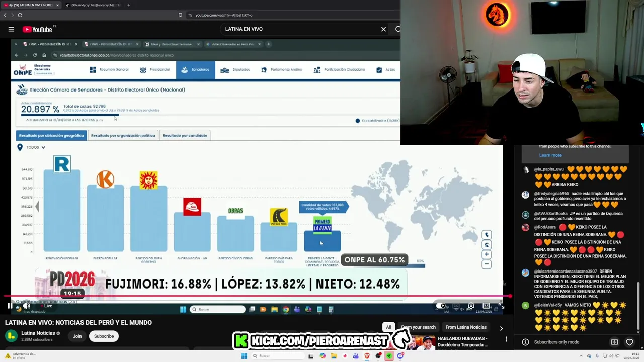The height and width of the screenshot is (362, 644).
Task: Open the Windows Start menu
Action: [244, 356]
